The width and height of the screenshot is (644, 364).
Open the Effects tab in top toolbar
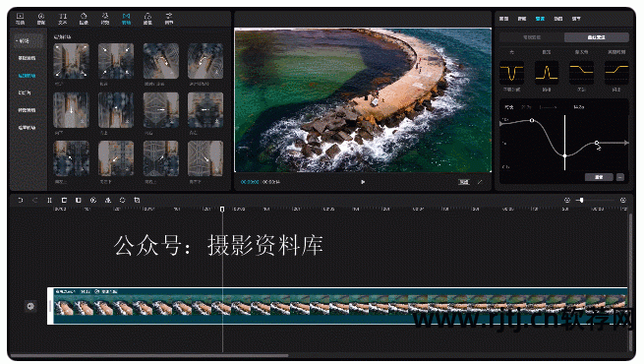[105, 19]
